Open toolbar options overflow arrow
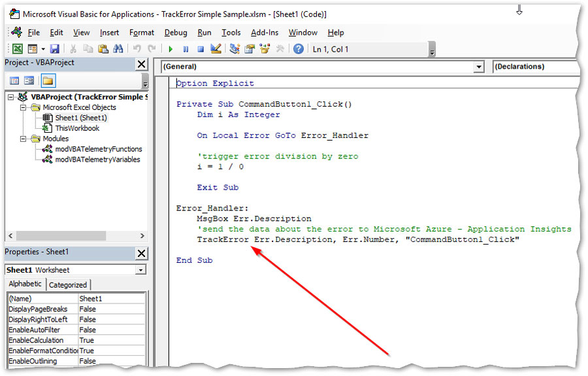The image size is (588, 376). tap(432, 50)
